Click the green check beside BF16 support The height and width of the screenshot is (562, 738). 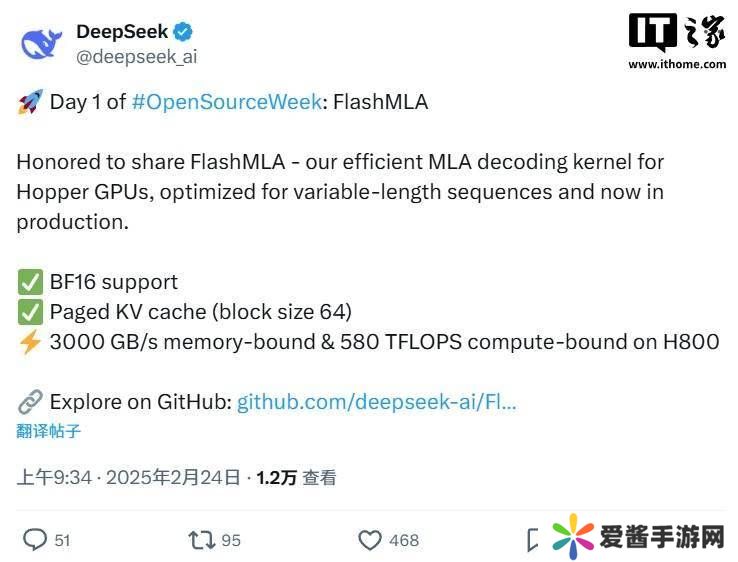coord(29,282)
